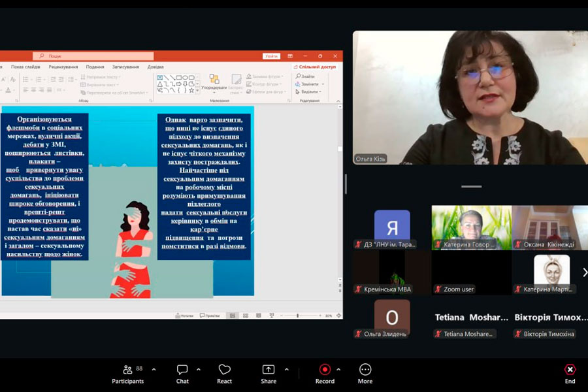This screenshot has height=392, width=588.
Task: Expand the shapes gallery more arrow
Action: click(197, 90)
